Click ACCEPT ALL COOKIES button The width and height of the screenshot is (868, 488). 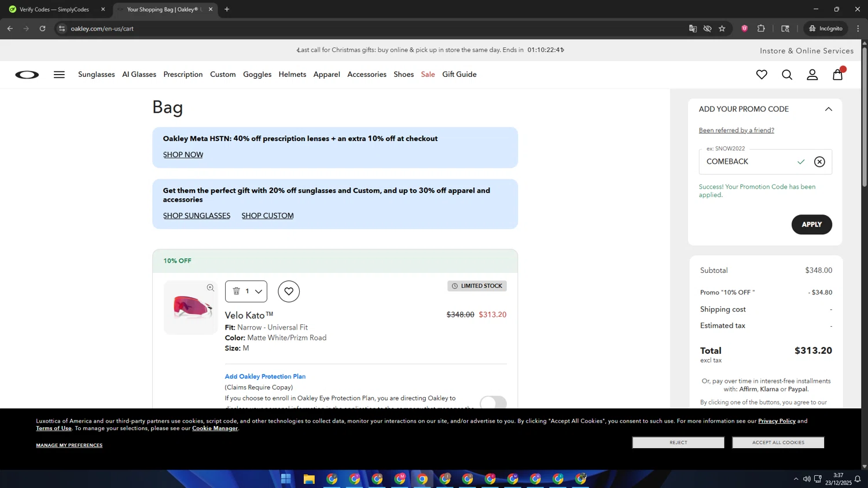778,442
